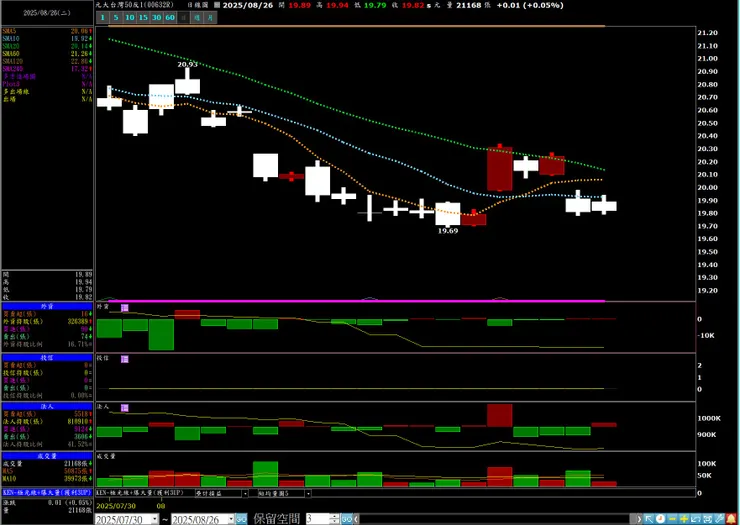The height and width of the screenshot is (525, 740).
Task: Click the 投信 blue panel header
Action: point(47,358)
